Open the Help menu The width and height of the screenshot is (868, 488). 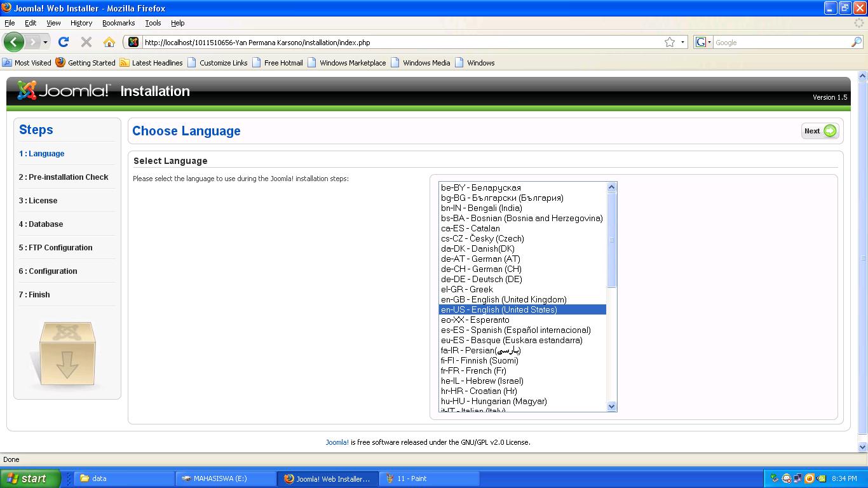point(178,23)
